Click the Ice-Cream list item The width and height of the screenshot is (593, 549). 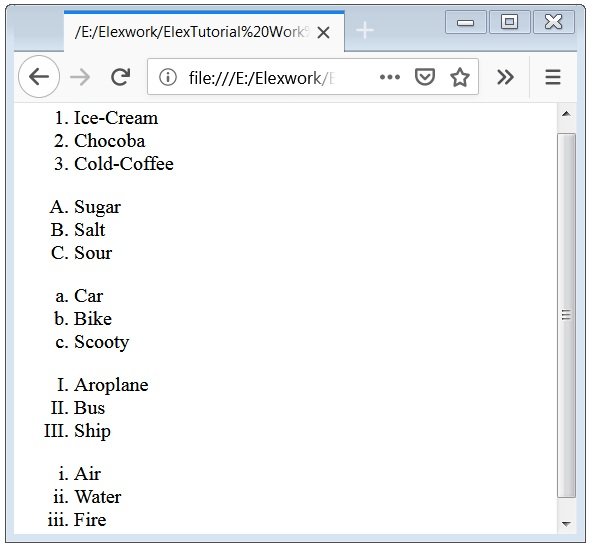(116, 118)
